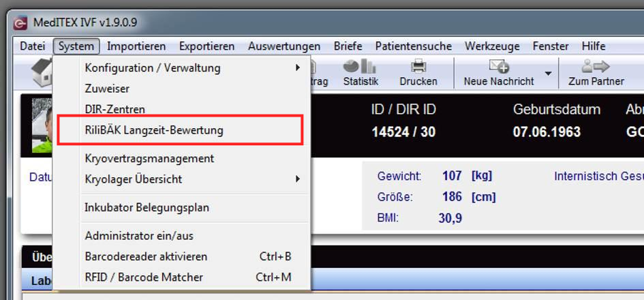Open the Datei menu
This screenshot has height=300, width=644.
[x=33, y=46]
